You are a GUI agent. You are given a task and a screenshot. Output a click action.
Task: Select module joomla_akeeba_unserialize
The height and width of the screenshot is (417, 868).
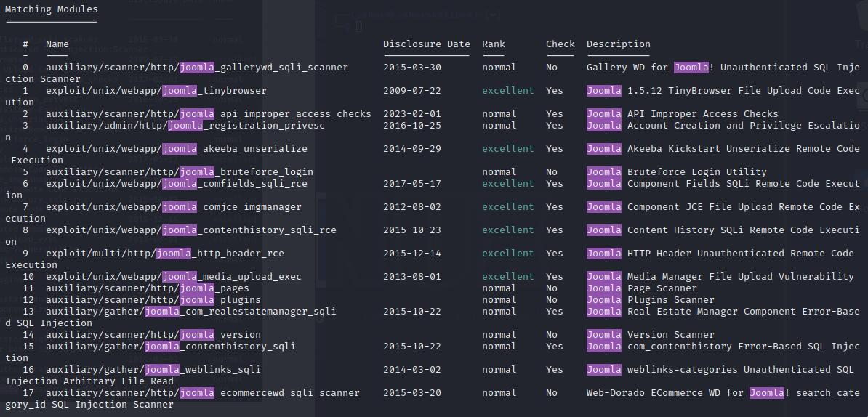pyautogui.click(x=177, y=149)
